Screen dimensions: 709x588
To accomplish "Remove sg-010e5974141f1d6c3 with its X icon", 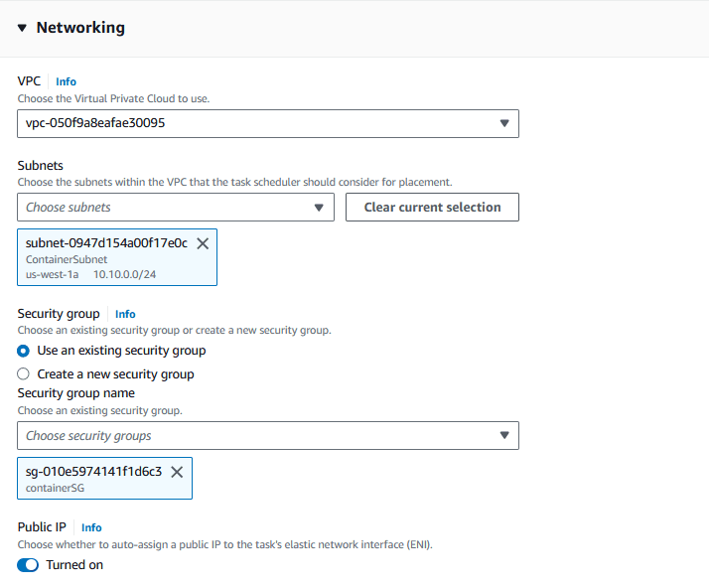I will (x=177, y=472).
